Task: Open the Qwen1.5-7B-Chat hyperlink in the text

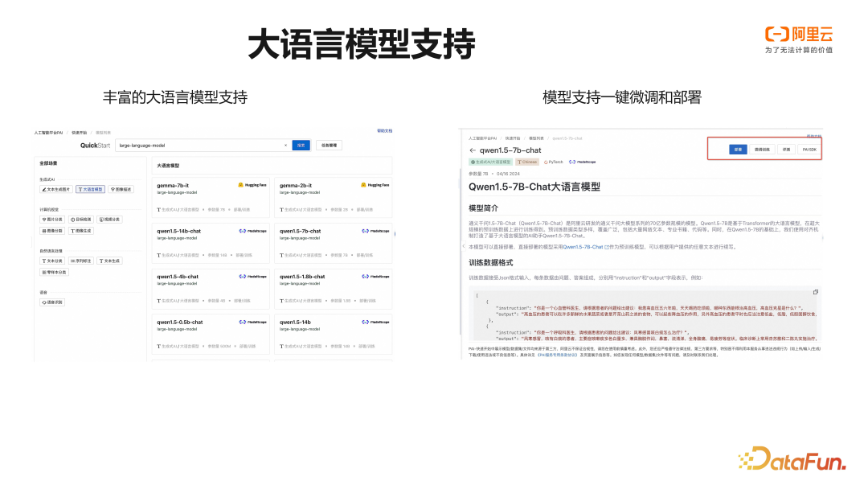Action: pyautogui.click(x=583, y=248)
